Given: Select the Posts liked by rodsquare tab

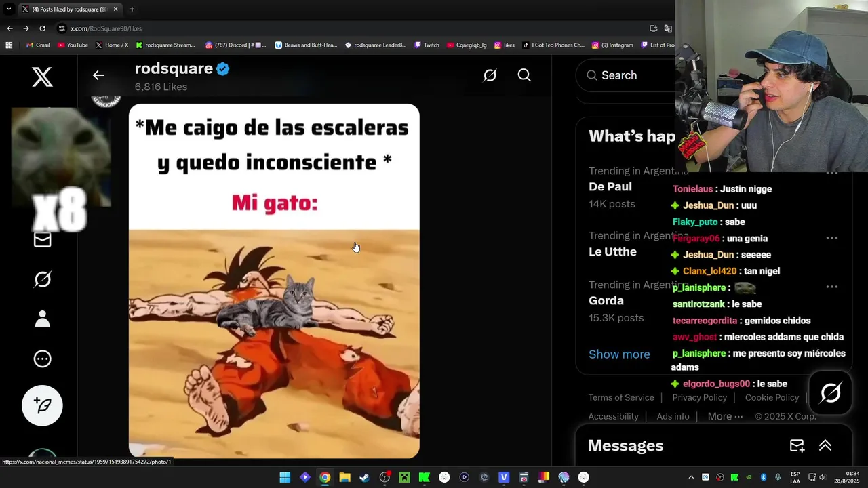Looking at the screenshot, I should [69, 9].
